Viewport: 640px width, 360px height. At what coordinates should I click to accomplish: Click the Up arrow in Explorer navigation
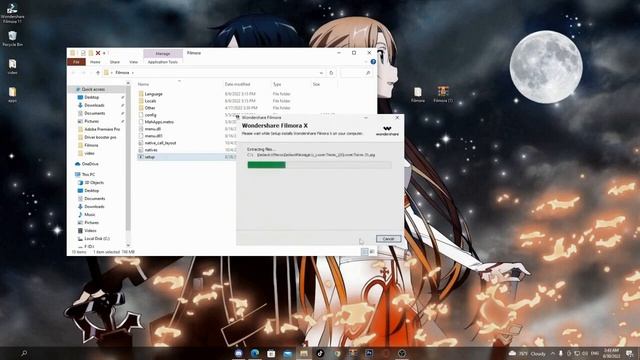click(98, 73)
